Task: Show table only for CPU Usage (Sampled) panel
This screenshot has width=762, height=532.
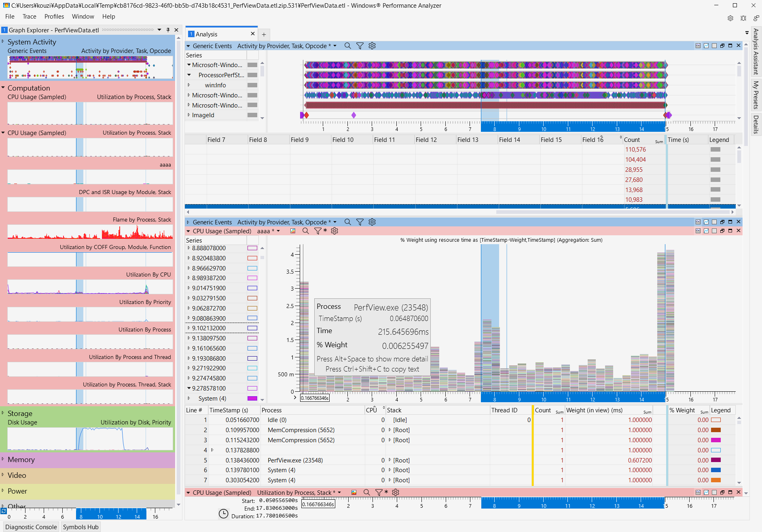Action: coord(714,231)
